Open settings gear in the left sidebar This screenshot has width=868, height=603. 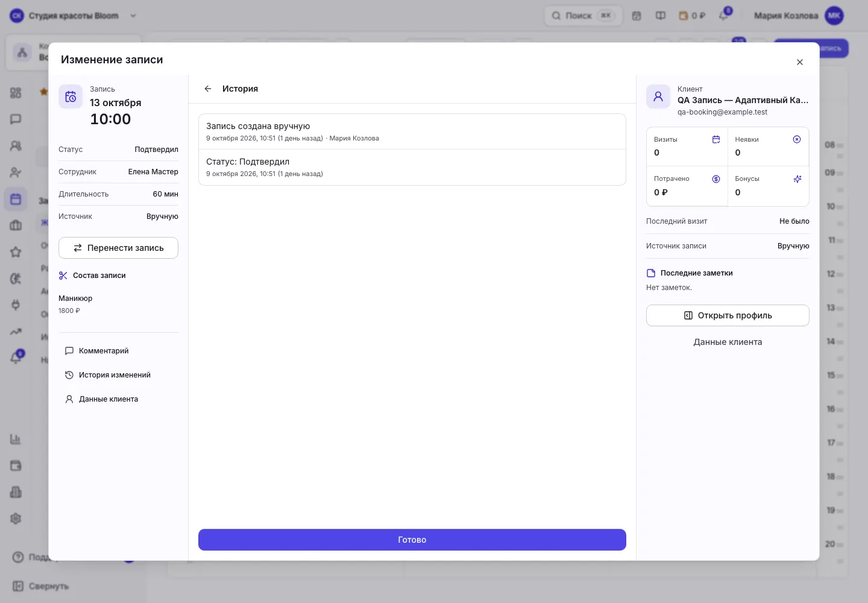pos(16,519)
